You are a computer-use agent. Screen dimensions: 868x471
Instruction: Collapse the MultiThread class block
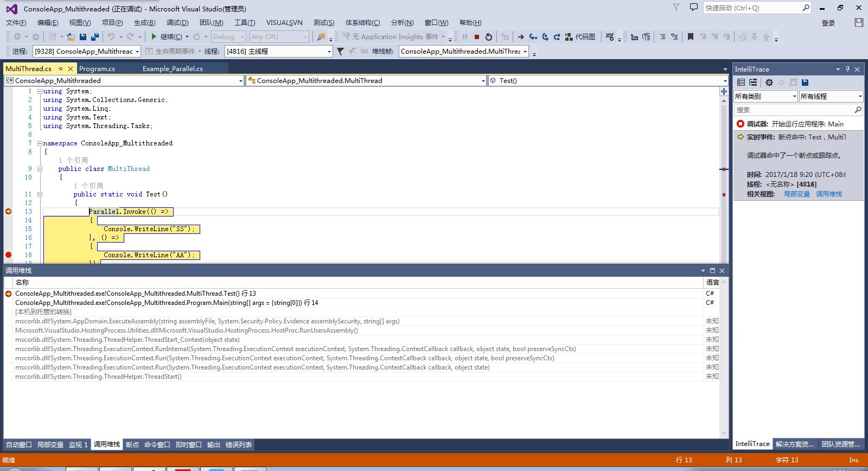(40, 169)
